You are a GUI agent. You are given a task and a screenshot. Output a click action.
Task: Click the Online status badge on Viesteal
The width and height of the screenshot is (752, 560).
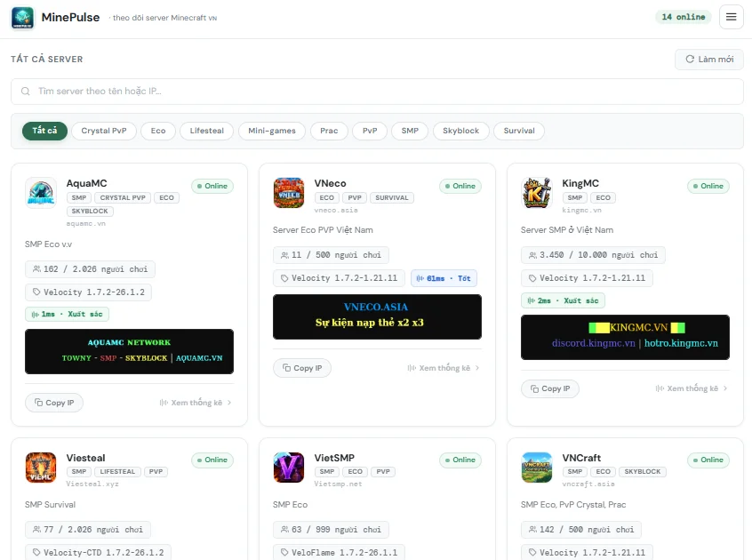[x=212, y=460]
